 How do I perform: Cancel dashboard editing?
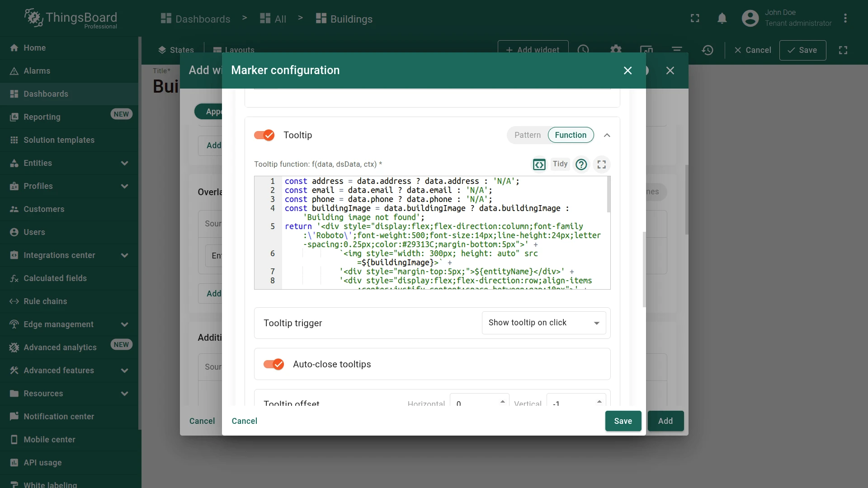pos(753,50)
